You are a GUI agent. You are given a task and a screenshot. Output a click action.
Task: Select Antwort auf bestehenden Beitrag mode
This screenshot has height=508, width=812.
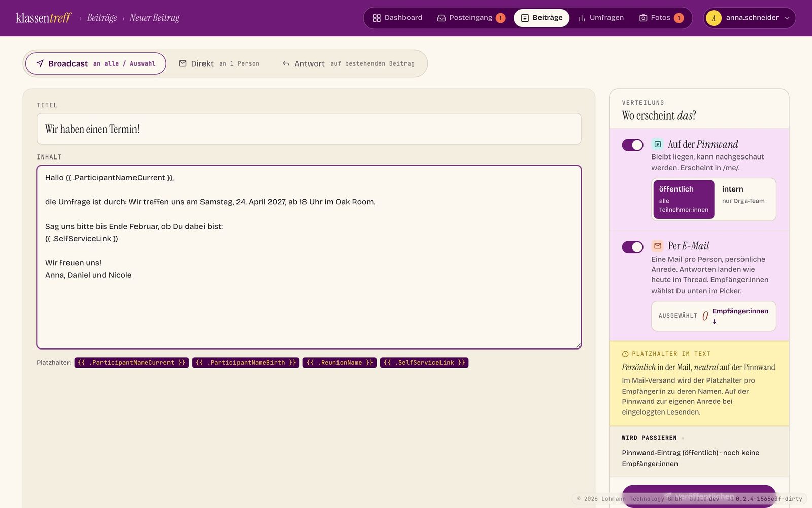click(x=348, y=63)
